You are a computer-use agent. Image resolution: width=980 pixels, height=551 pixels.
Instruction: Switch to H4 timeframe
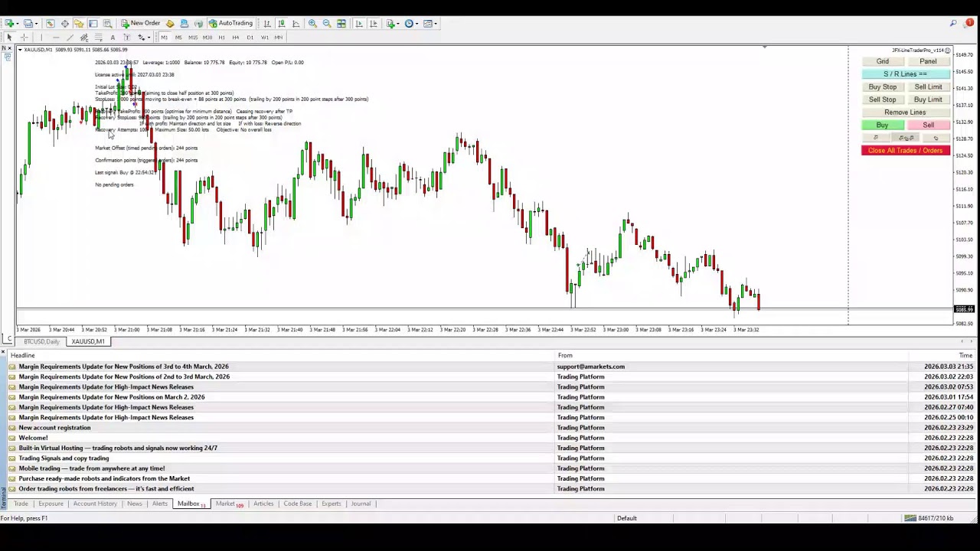point(235,37)
